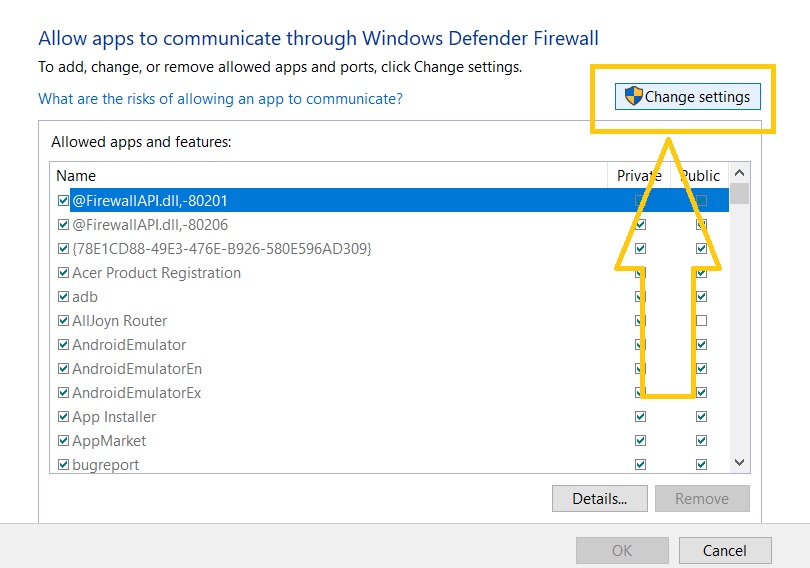Viewport: 810px width, 568px height.
Task: Click the Private column header
Action: tap(639, 176)
